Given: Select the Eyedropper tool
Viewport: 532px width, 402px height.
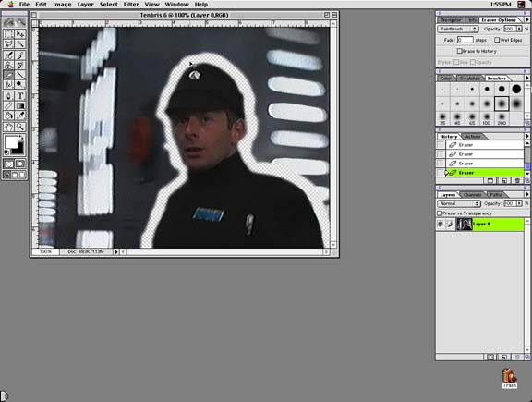Looking at the screenshot, I should click(20, 116).
